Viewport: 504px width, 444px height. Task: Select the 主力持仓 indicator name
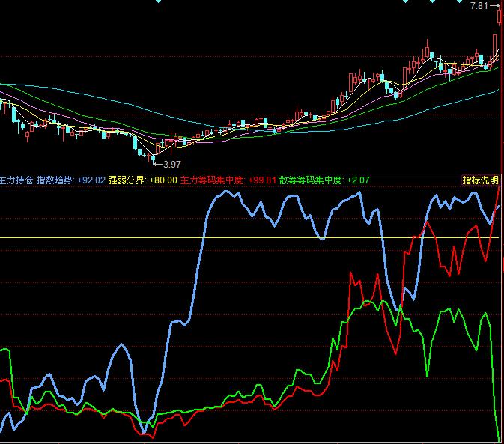coord(16,180)
